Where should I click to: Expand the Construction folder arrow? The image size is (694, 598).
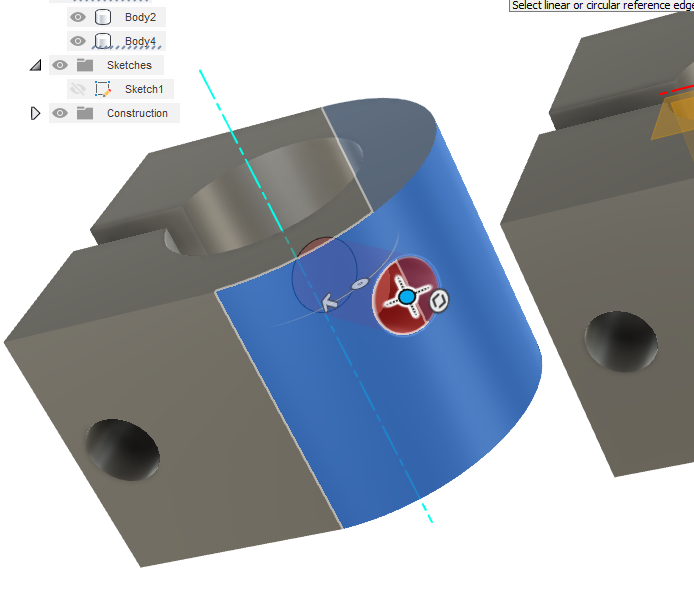pos(35,113)
